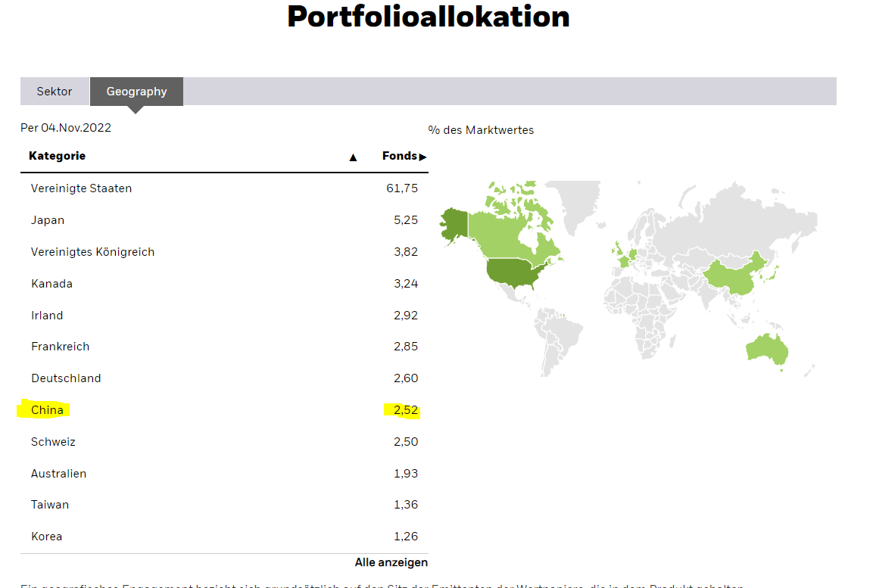Click sort arrow beside Fonds header
The image size is (876, 588).
[422, 157]
